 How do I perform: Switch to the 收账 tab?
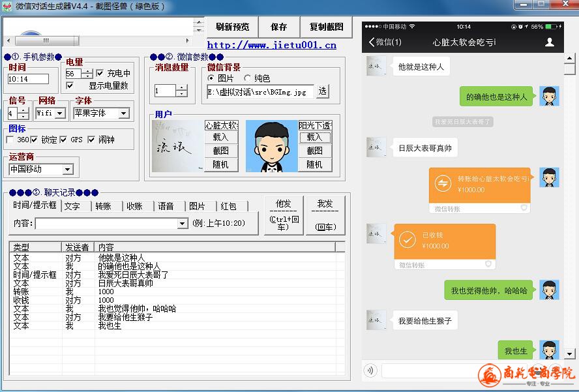134,206
